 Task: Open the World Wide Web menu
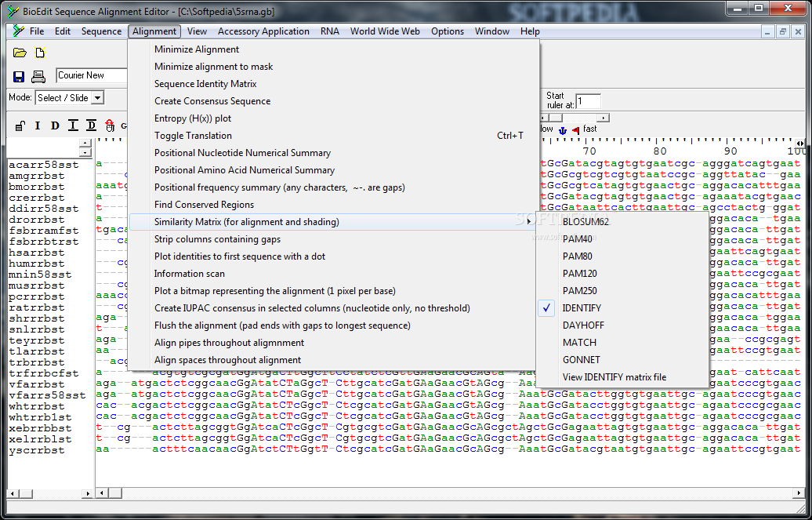coord(385,31)
